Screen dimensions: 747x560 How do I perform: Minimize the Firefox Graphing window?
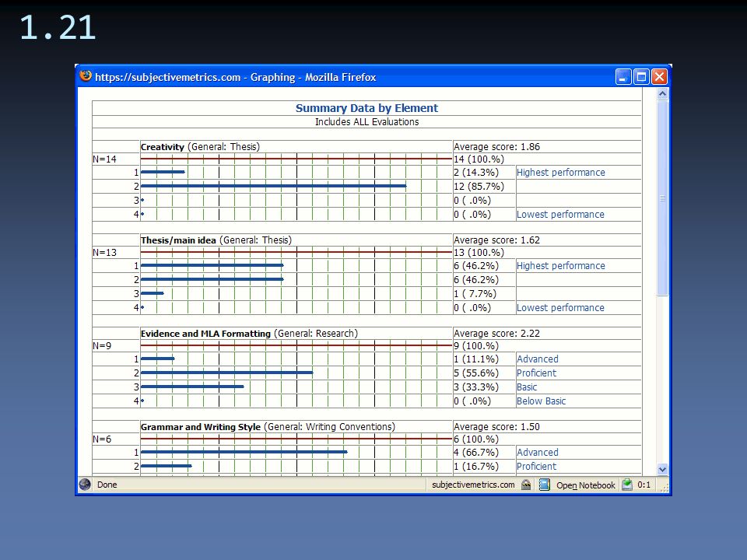point(623,77)
